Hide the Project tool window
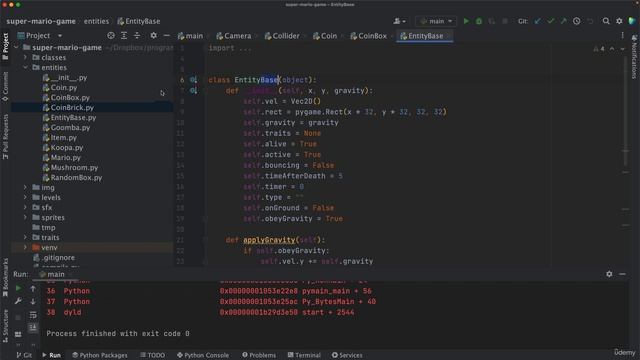Image resolution: width=640 pixels, height=360 pixels. [x=167, y=36]
